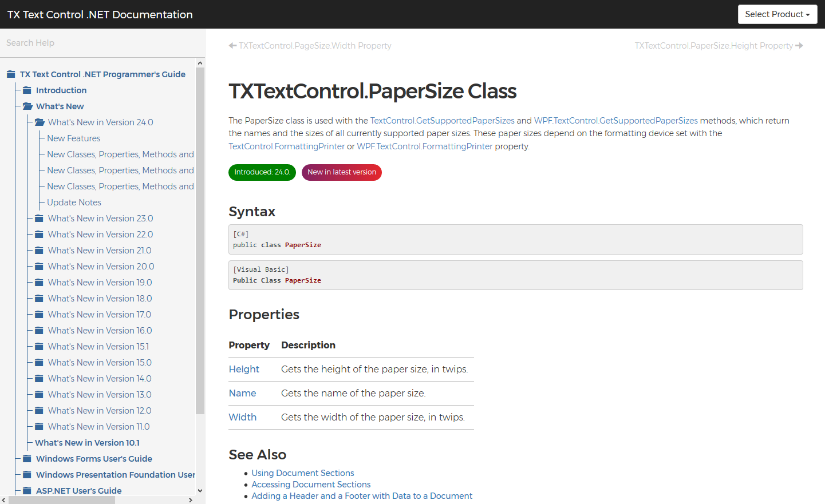
Task: Open Adding a Header and a Footer link
Action: 362,496
